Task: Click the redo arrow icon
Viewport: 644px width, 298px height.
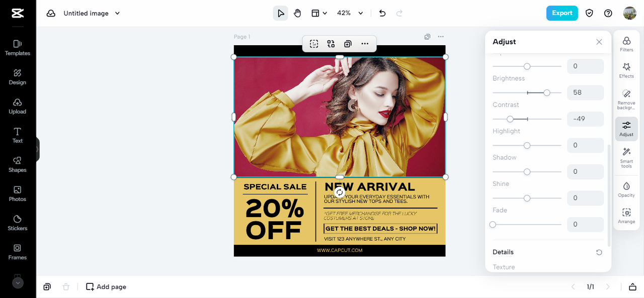Action: pos(399,13)
